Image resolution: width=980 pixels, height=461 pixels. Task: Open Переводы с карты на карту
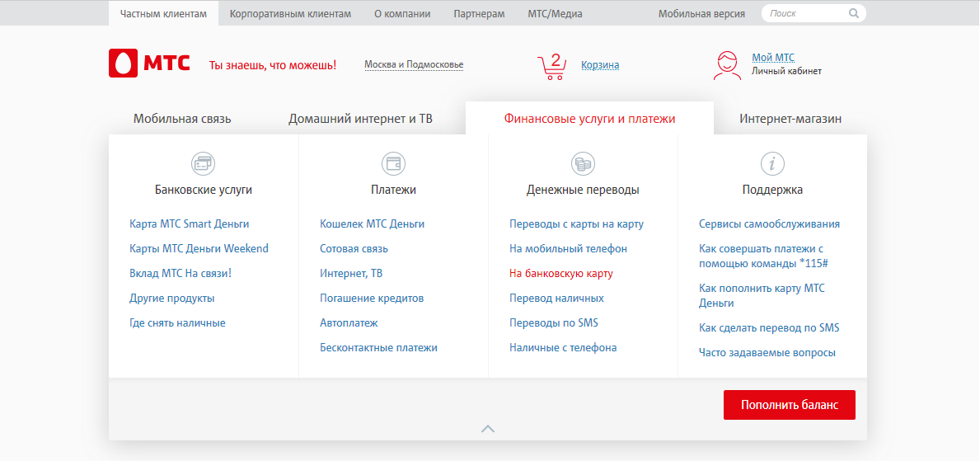(x=576, y=224)
